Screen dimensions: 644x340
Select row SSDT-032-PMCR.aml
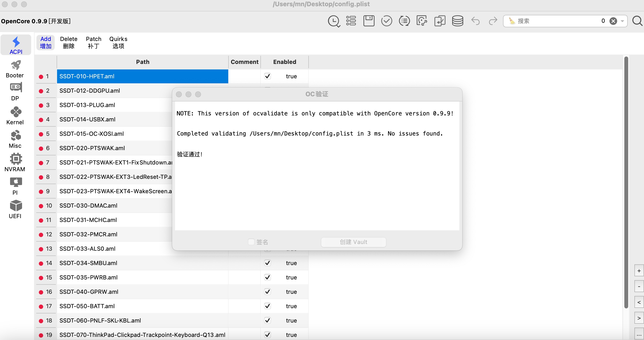pos(115,234)
